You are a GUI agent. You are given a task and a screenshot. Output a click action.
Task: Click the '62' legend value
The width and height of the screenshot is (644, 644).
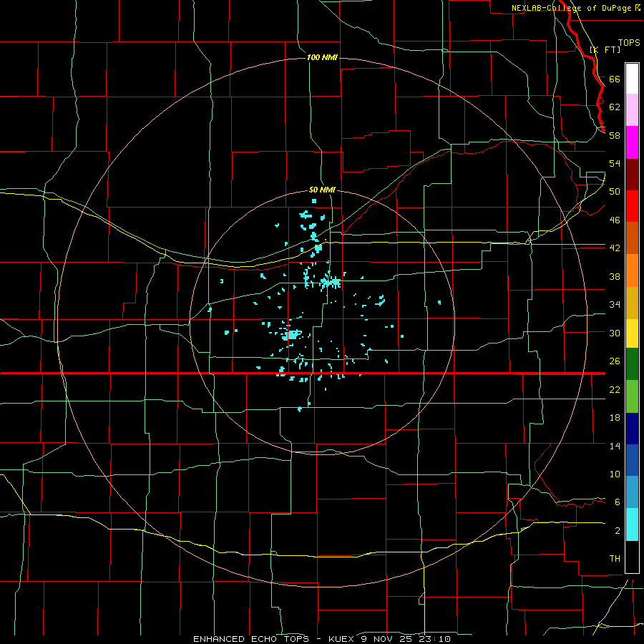pyautogui.click(x=615, y=107)
